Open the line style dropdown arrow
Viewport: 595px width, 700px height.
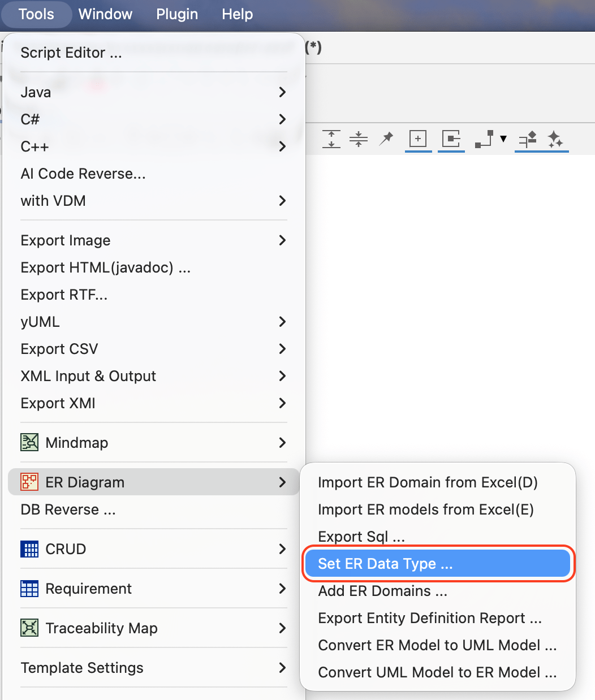(x=503, y=139)
